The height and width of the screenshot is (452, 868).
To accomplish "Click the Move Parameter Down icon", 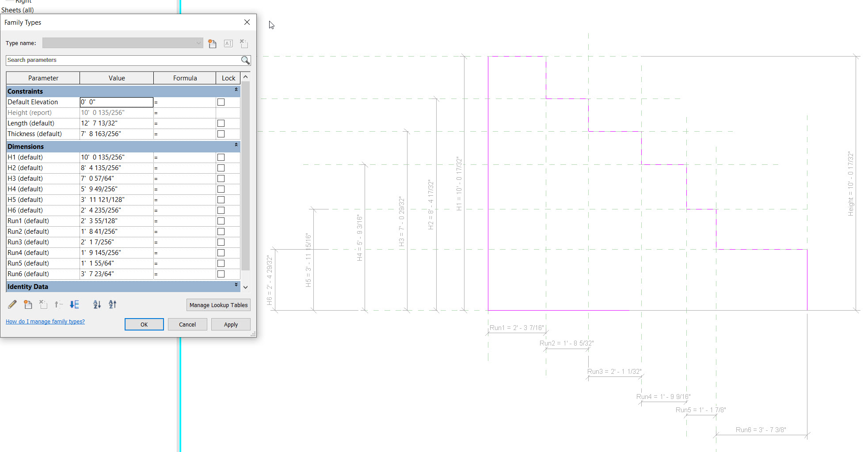I will point(74,304).
